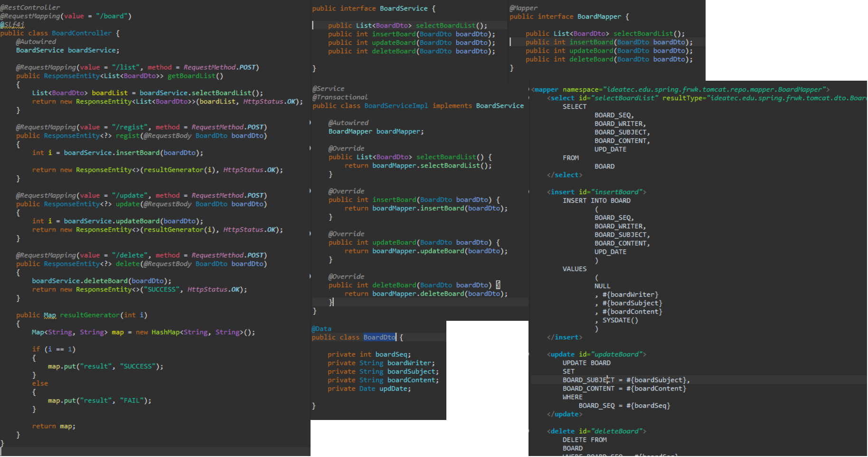Click the "/board" request mapping string
868x457 pixels.
point(112,16)
